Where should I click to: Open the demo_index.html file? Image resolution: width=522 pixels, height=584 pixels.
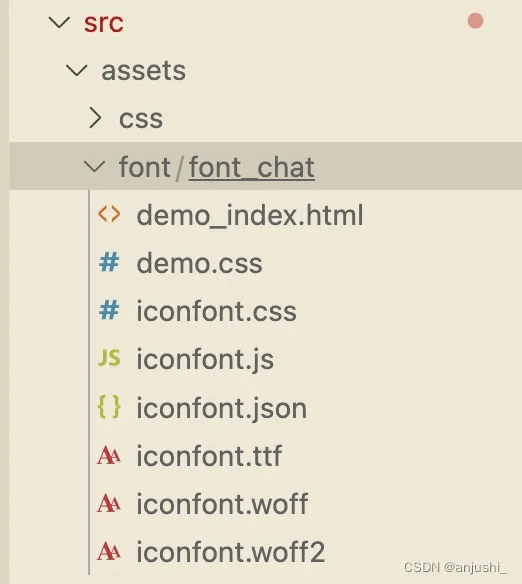[250, 215]
